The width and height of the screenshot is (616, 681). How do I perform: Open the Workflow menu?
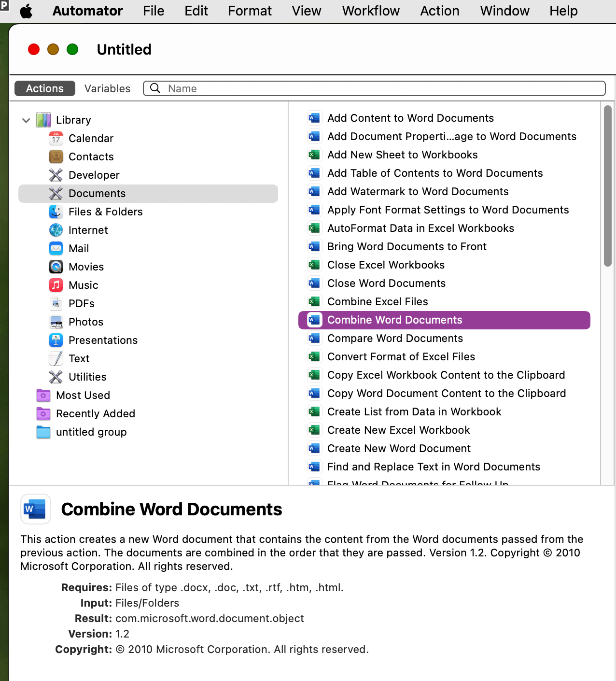[x=371, y=11]
